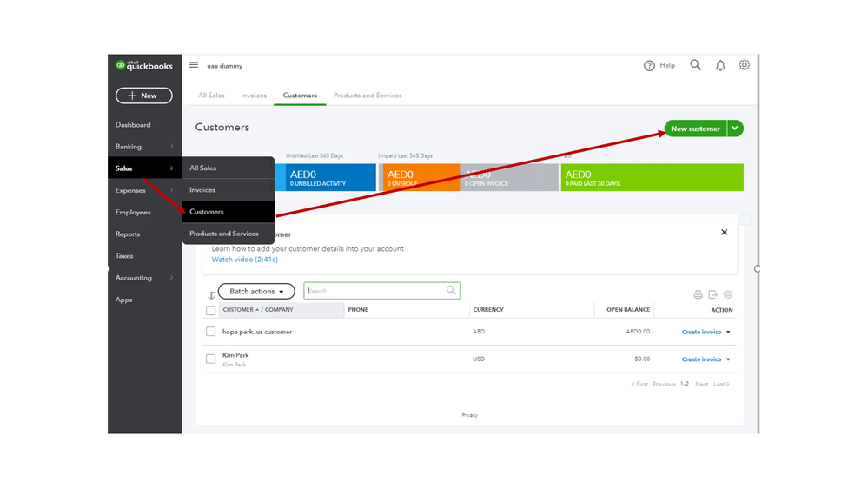Filter by gray Open Invoice bar
Screen dimensions: 868x488
[509, 177]
